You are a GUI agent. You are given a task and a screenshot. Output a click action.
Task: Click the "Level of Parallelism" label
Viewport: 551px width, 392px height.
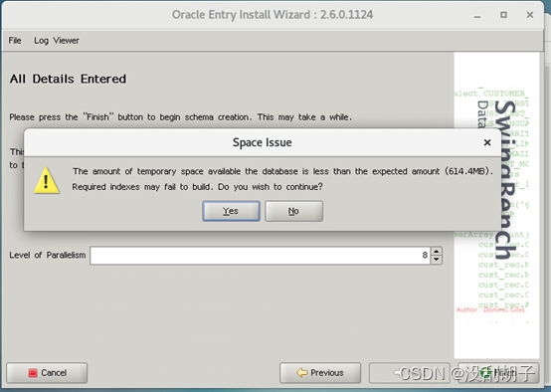tap(48, 255)
